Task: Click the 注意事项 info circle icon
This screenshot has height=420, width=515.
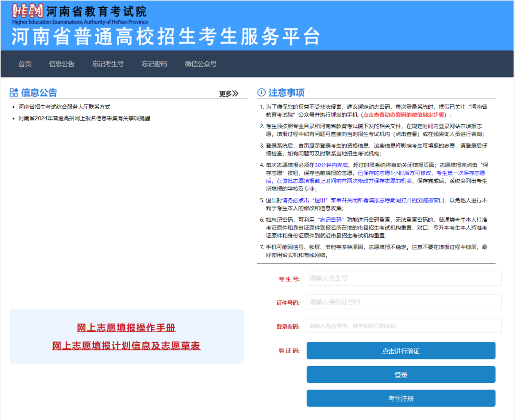Action: click(261, 92)
